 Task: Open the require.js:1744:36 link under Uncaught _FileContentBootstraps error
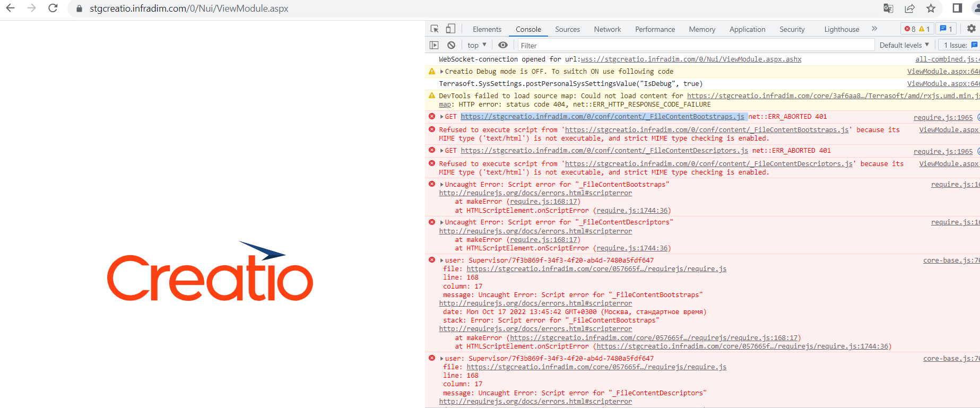(x=632, y=210)
